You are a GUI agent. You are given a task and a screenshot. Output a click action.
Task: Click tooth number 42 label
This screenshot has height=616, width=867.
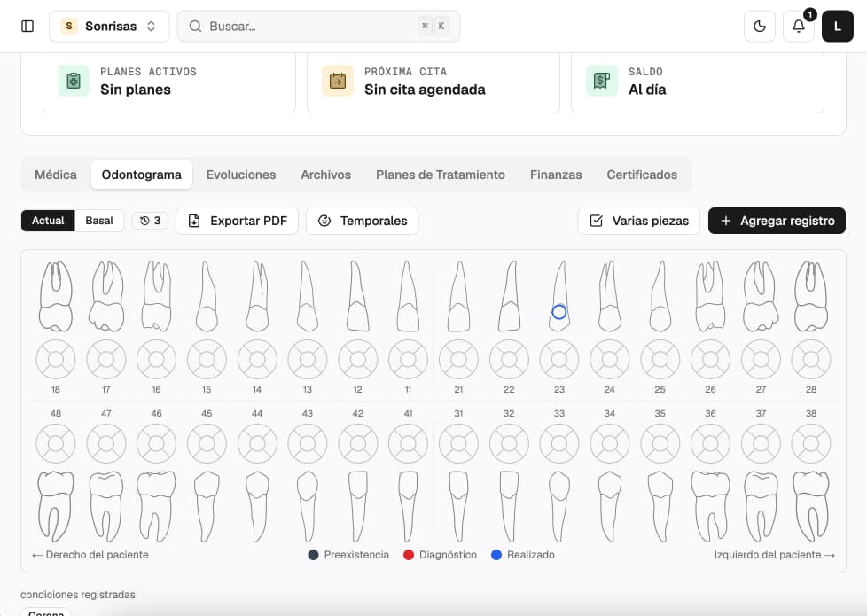click(x=358, y=414)
